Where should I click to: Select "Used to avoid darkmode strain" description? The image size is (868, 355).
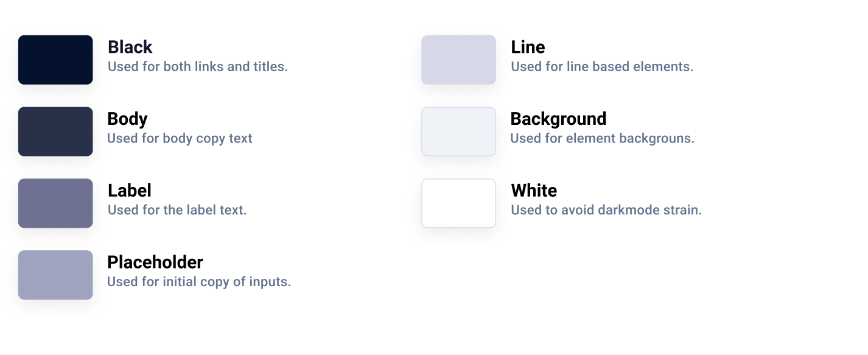pos(606,211)
